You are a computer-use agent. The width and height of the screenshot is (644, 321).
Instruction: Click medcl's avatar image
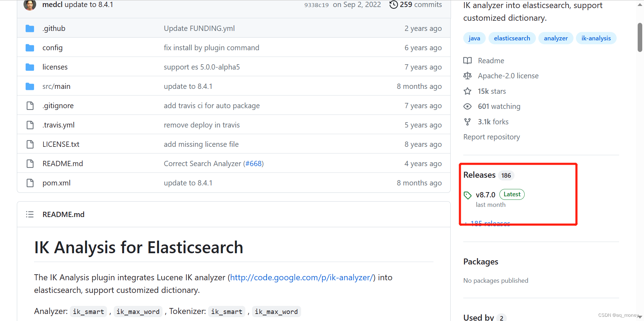(30, 5)
